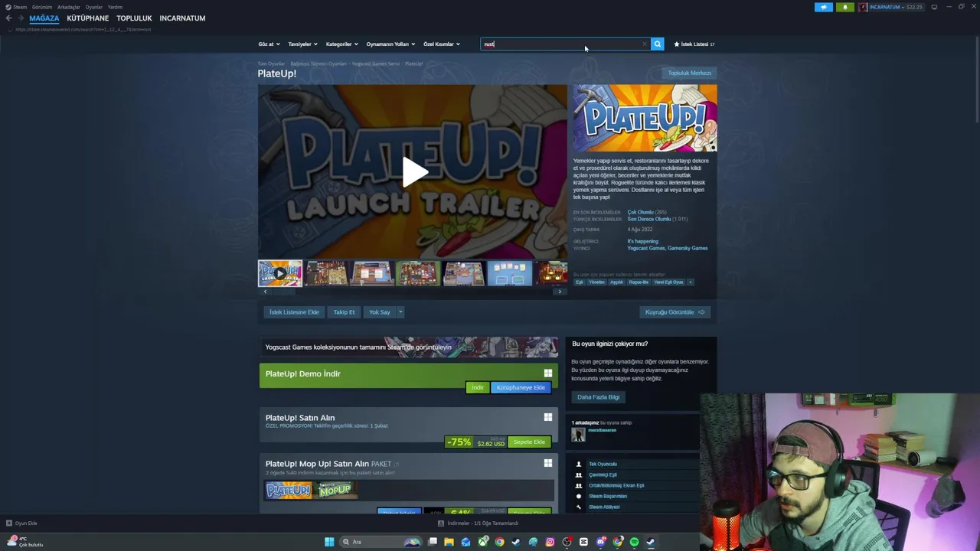
Task: Click the search magnifier button
Action: [657, 44]
